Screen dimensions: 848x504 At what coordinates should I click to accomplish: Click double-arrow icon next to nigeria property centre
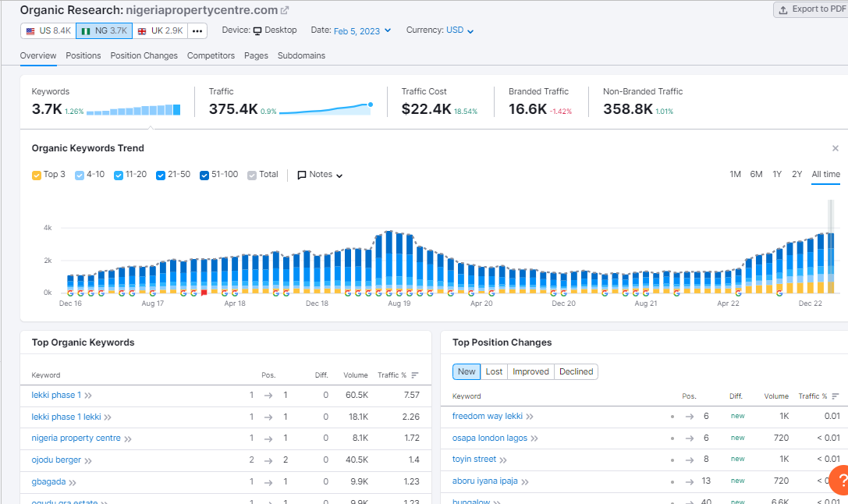tap(128, 439)
